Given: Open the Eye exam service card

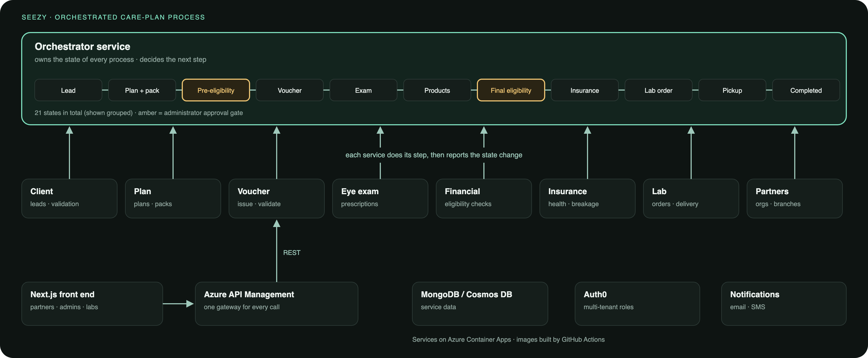Looking at the screenshot, I should 380,198.
